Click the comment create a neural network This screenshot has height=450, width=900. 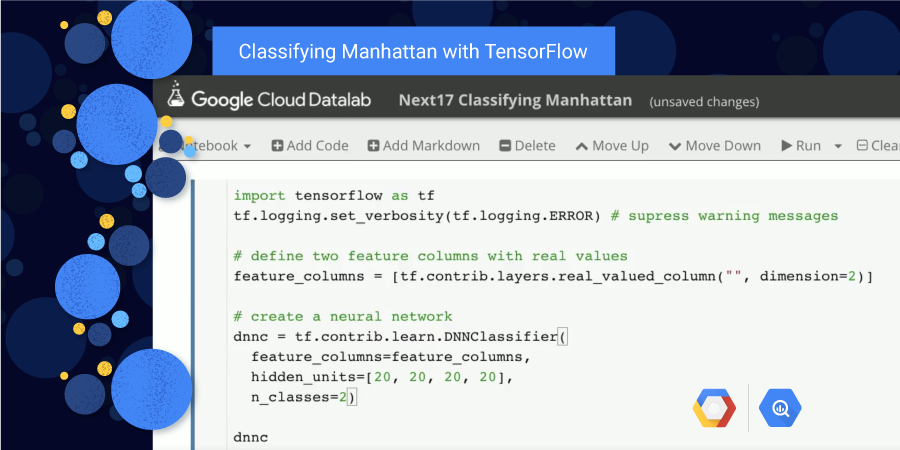pos(343,316)
